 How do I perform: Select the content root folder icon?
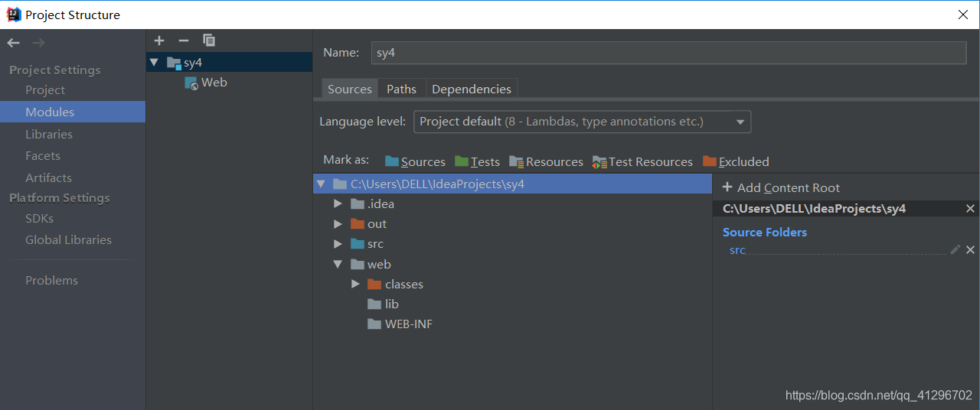[340, 184]
